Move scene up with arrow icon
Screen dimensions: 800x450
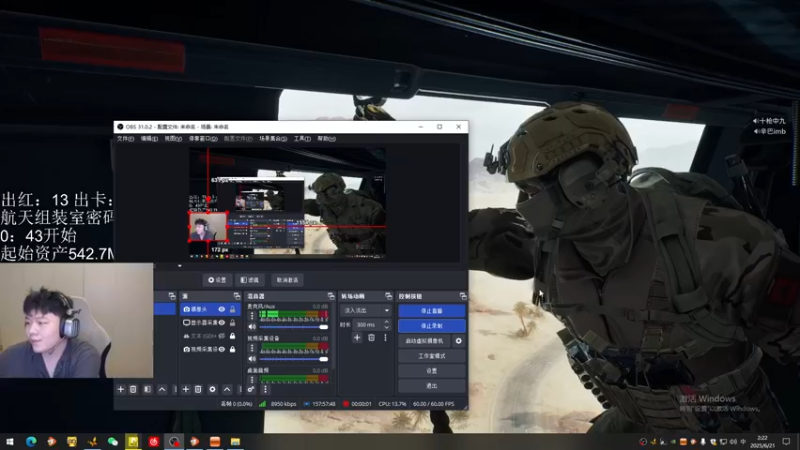tap(162, 389)
